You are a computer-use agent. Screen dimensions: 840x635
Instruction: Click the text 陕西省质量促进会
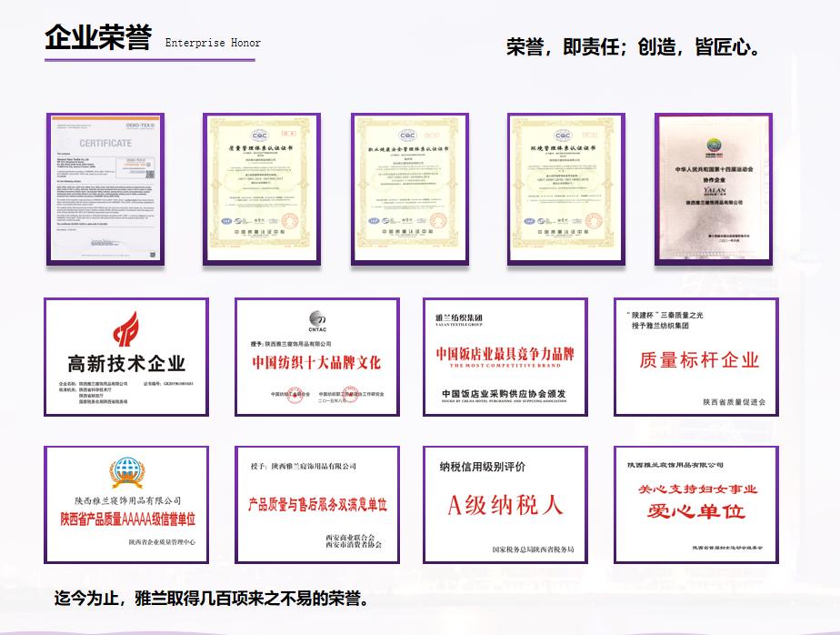click(x=735, y=402)
